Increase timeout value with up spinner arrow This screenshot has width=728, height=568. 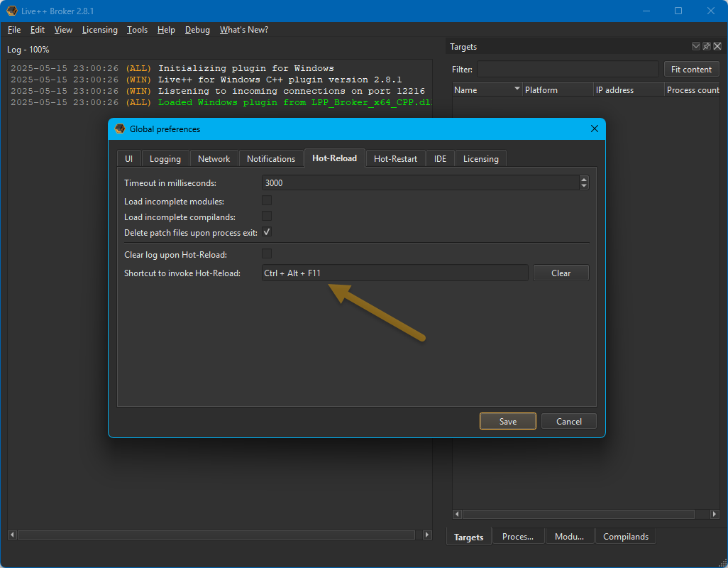tap(584, 179)
